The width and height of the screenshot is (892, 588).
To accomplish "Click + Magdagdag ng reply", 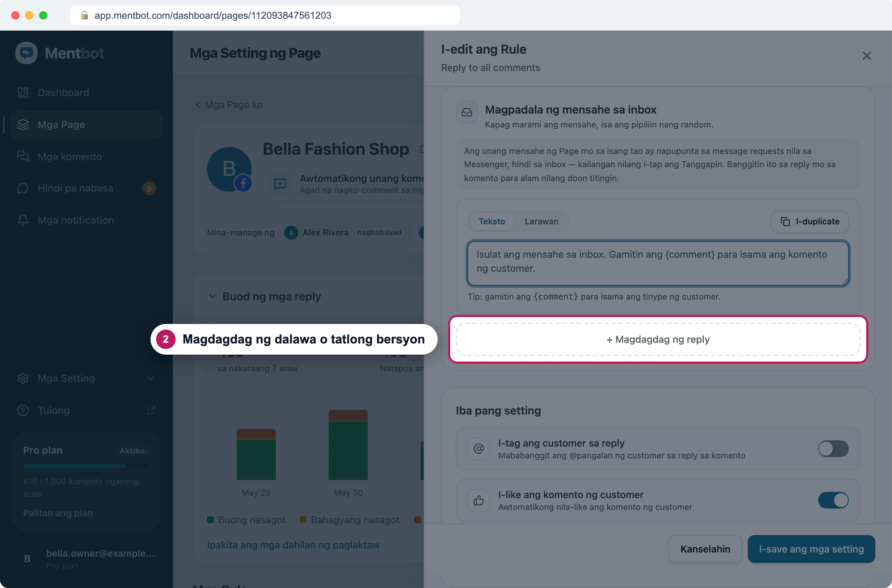I will click(658, 339).
